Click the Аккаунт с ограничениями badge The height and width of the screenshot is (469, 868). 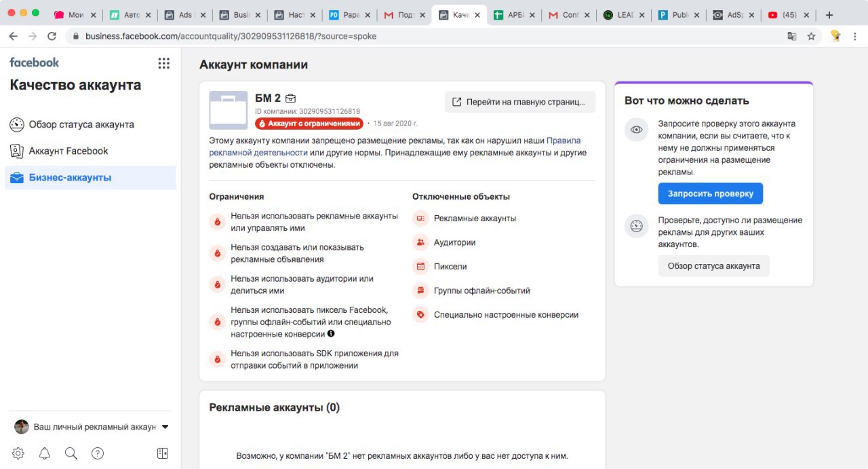pos(309,124)
